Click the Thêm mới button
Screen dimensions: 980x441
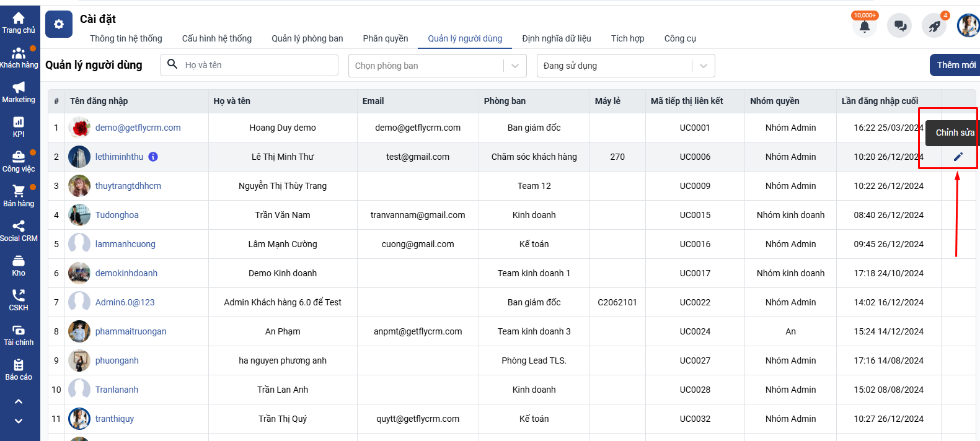coord(955,65)
